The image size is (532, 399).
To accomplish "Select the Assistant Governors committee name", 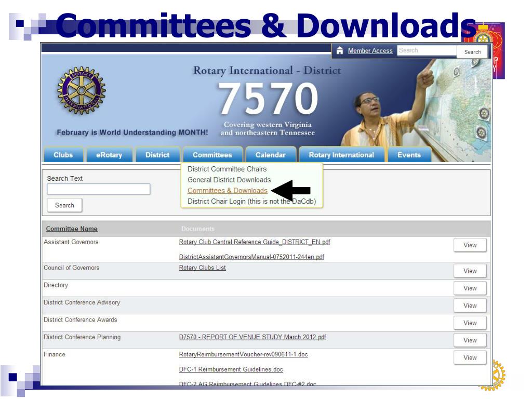I will (x=71, y=242).
